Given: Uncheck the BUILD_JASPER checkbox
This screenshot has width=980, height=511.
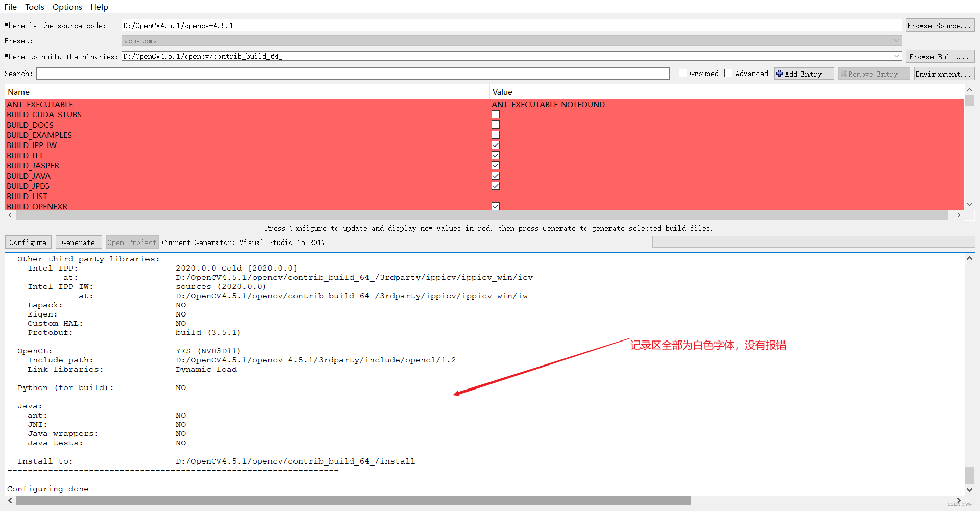Looking at the screenshot, I should [496, 165].
